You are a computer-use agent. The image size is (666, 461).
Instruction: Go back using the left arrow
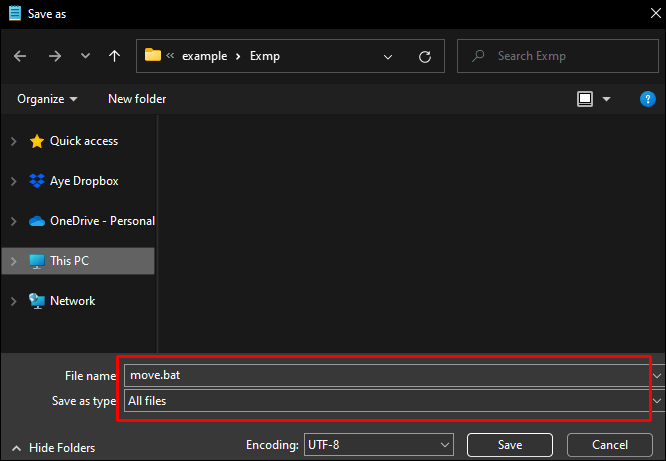[20, 56]
